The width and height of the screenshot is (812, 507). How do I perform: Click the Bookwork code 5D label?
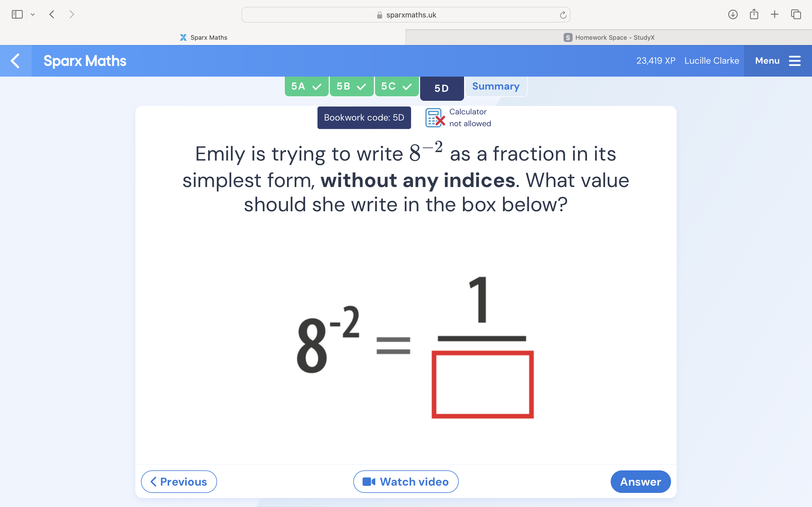pyautogui.click(x=363, y=117)
